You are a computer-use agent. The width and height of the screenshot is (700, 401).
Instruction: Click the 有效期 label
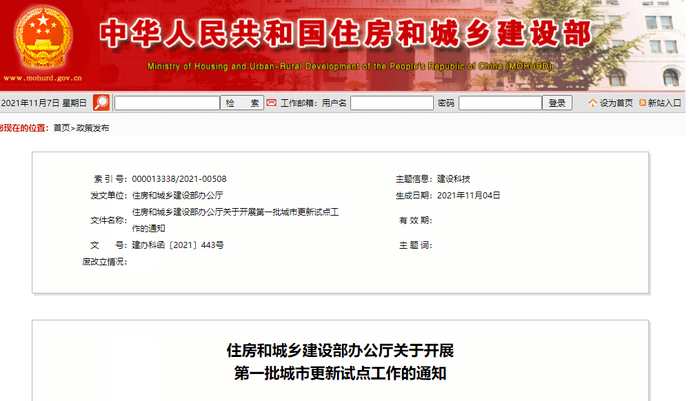416,220
